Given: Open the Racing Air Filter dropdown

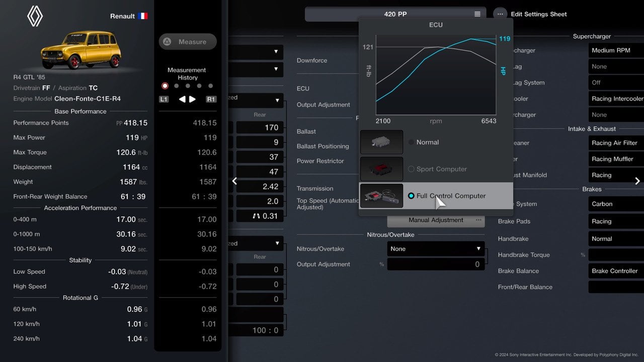Looking at the screenshot, I should pyautogui.click(x=616, y=143).
